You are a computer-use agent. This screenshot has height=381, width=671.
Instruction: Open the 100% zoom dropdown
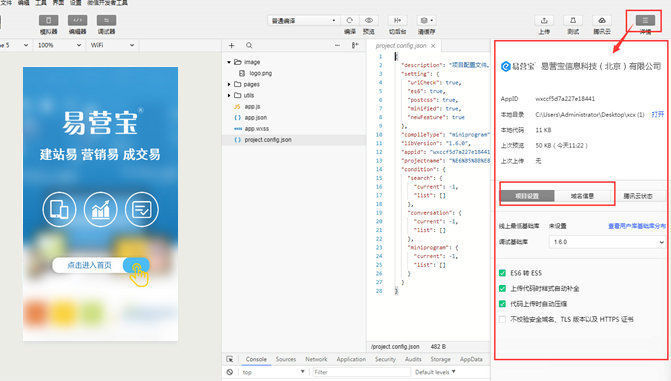(59, 45)
